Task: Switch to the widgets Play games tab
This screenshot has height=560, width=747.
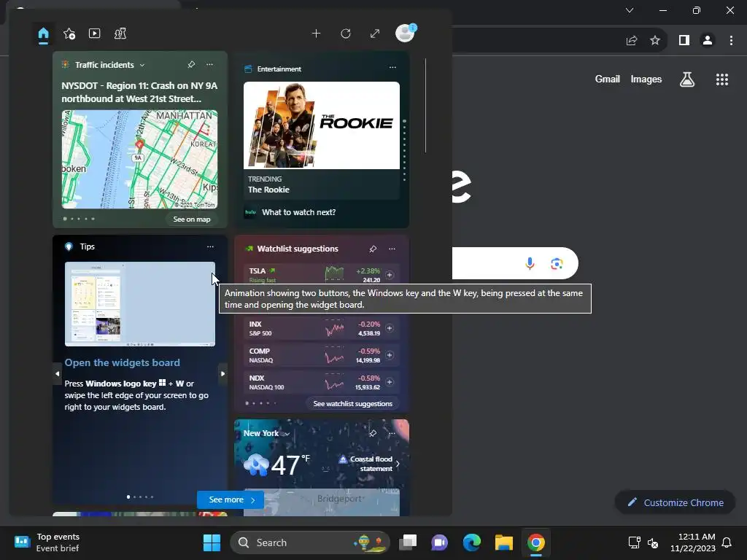Action: click(120, 34)
